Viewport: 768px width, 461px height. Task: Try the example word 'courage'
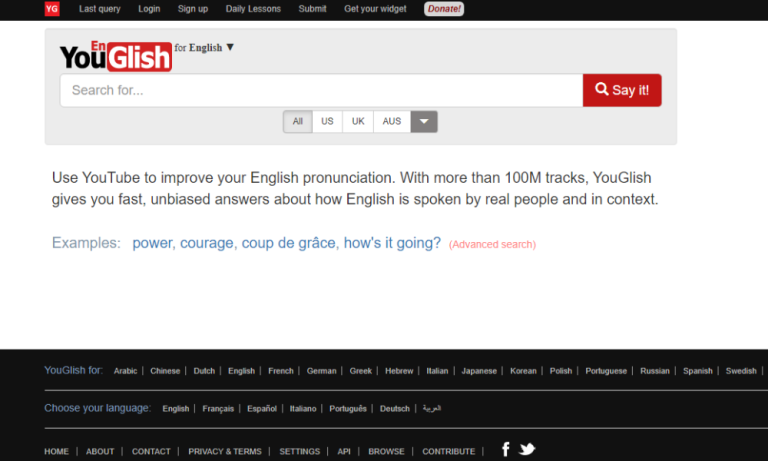pyautogui.click(x=207, y=243)
